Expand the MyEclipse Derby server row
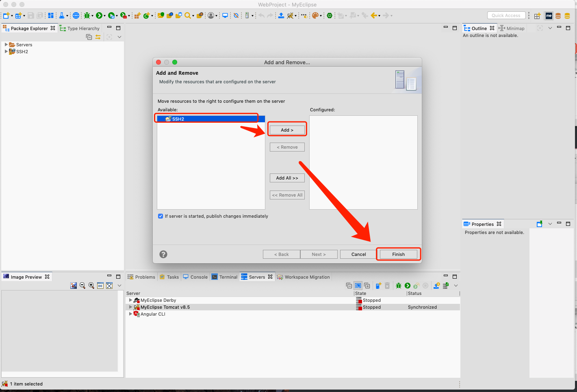Image resolution: width=577 pixels, height=392 pixels. coord(130,300)
